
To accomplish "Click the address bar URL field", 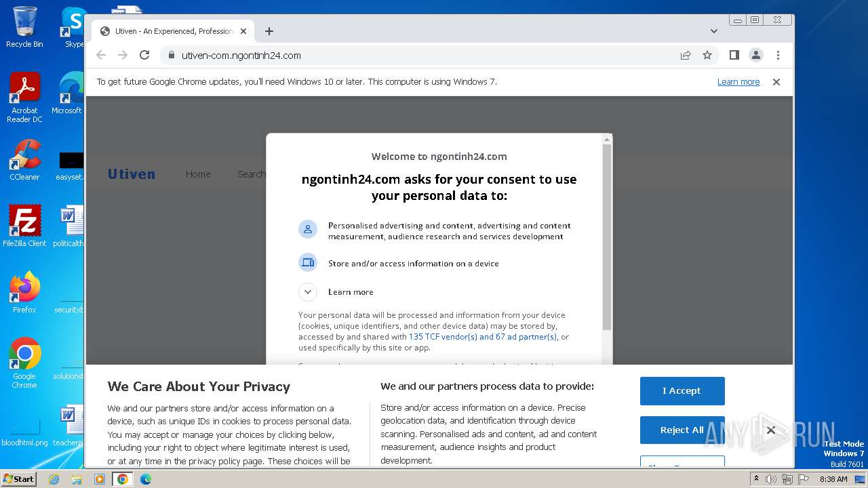I will click(x=407, y=56).
